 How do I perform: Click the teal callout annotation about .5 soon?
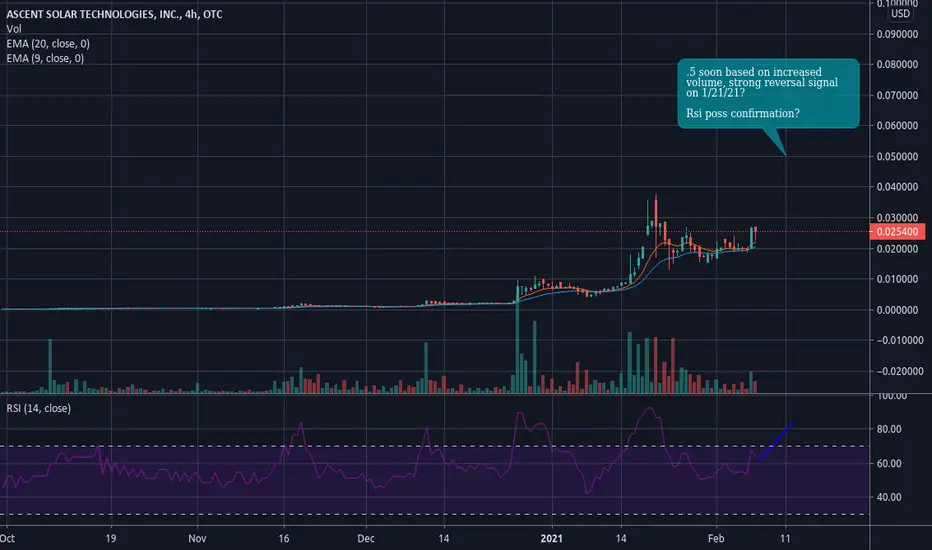[768, 93]
